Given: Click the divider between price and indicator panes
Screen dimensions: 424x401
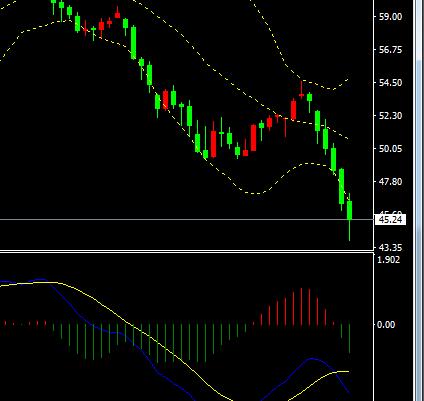Looking at the screenshot, I should 187,251.
